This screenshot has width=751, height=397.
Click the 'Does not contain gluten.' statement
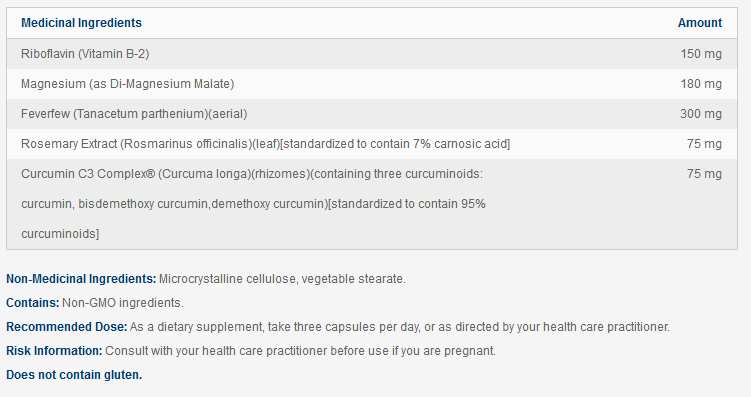click(74, 374)
